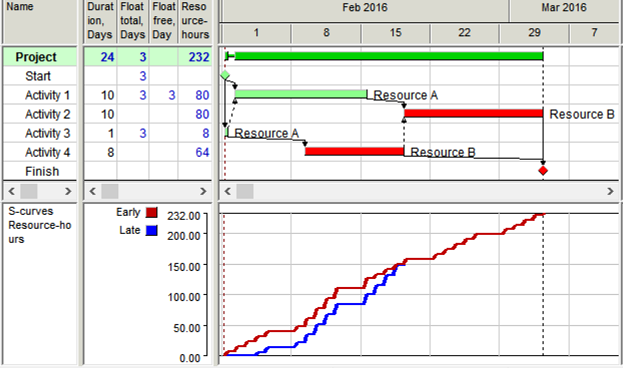This screenshot has width=627, height=369.
Task: Click Activity 2 resource-hours value 80
Action: (x=202, y=114)
